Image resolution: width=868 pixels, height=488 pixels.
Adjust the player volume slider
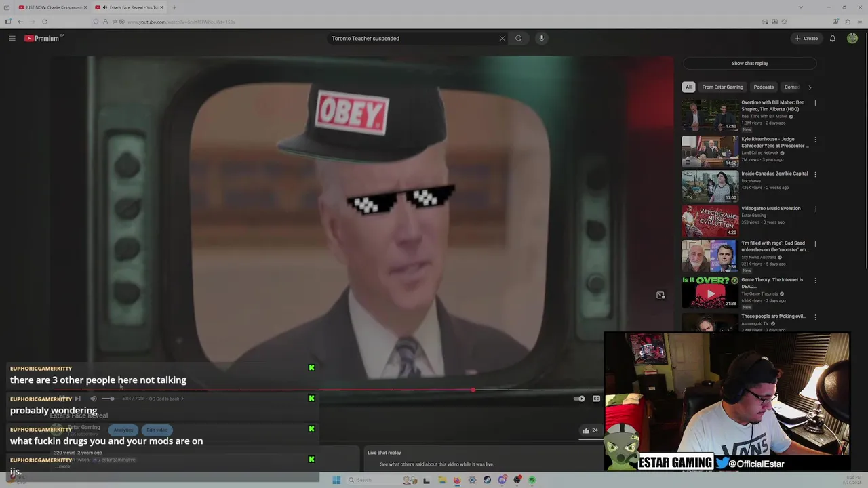pyautogui.click(x=108, y=399)
